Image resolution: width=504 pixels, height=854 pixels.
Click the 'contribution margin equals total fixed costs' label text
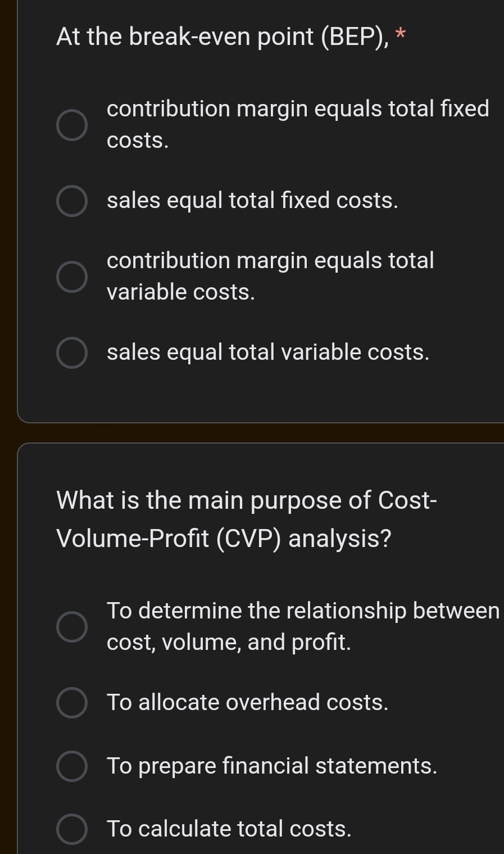coord(298,109)
